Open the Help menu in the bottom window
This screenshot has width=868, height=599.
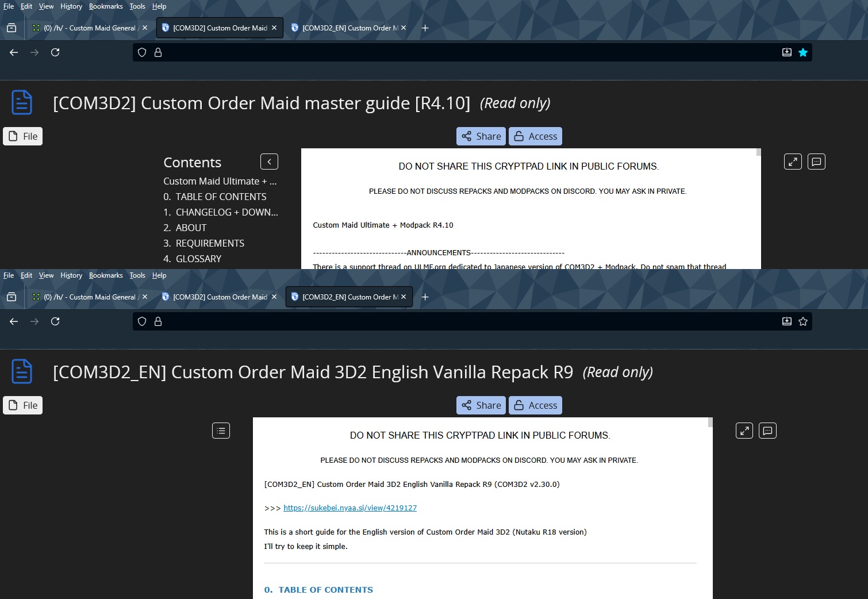[159, 275]
